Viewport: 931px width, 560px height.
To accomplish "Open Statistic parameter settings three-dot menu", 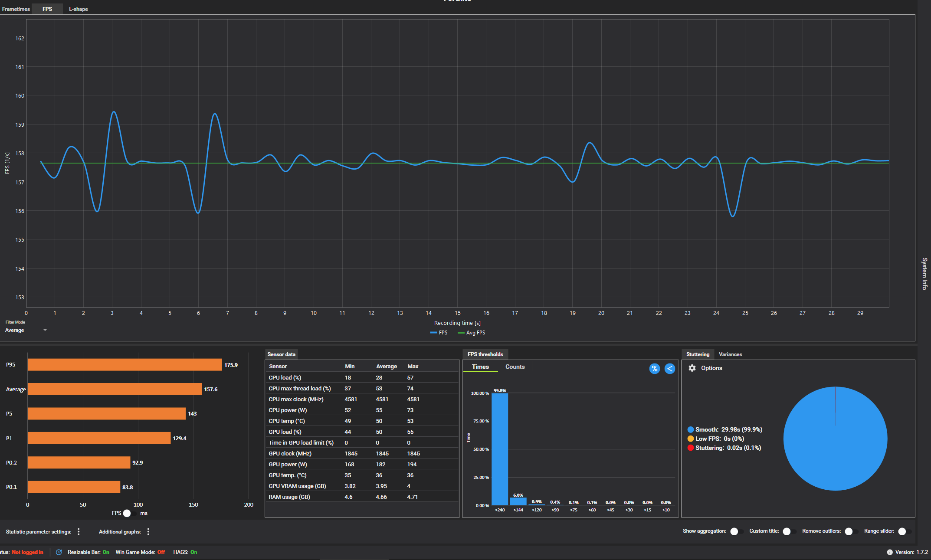I will (x=79, y=531).
